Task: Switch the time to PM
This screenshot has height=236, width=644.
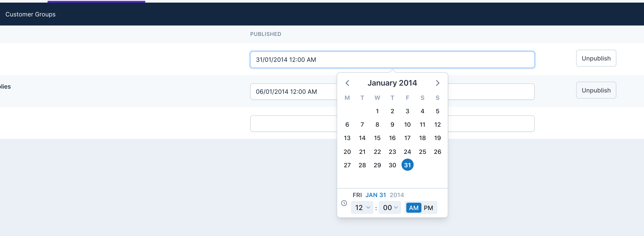Action: coord(429,207)
